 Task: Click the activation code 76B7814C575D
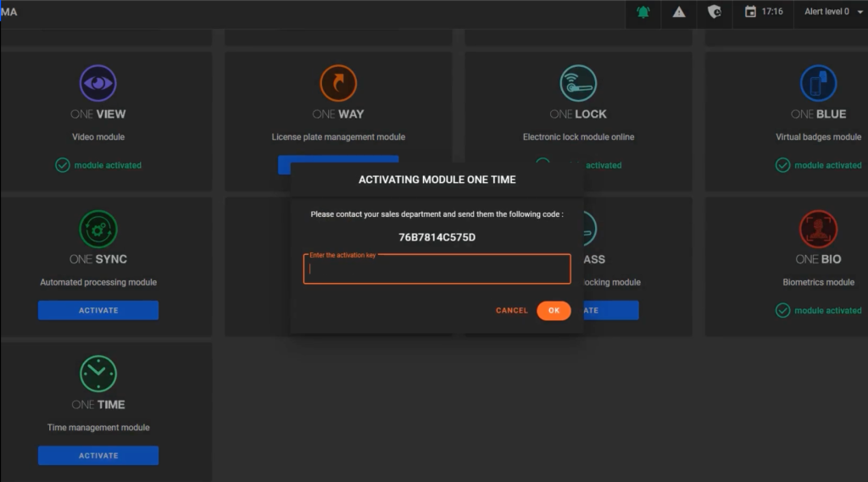point(437,237)
